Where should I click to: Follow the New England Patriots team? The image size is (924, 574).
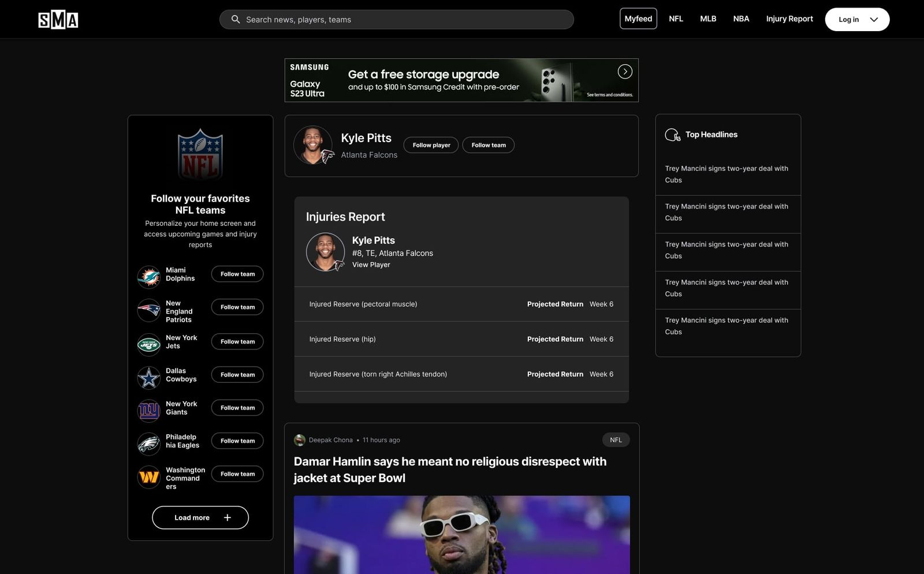[237, 307]
